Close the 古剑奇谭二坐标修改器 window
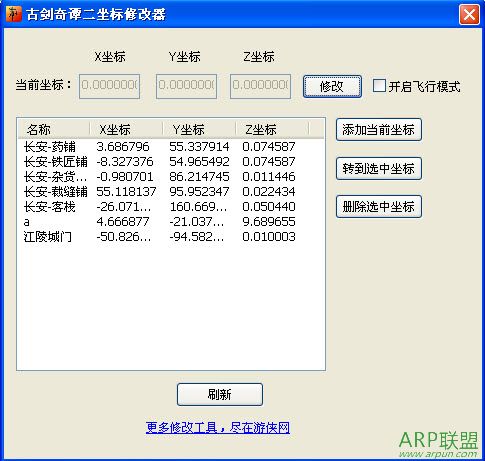The height and width of the screenshot is (461, 485). [x=469, y=15]
